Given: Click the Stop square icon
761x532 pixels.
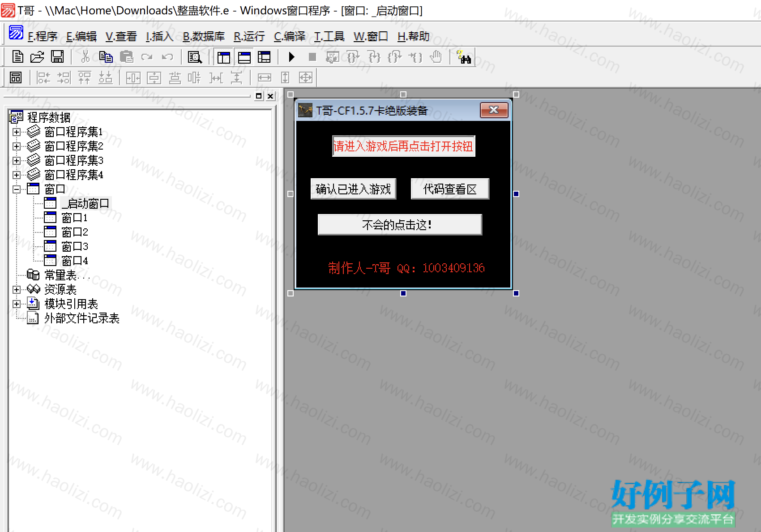Looking at the screenshot, I should click(x=312, y=57).
